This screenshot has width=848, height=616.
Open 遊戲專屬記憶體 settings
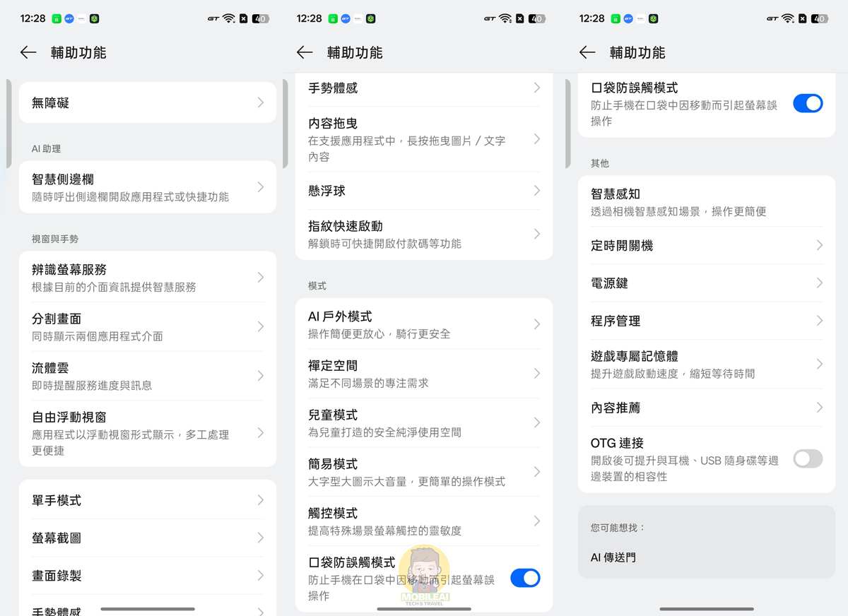click(x=707, y=364)
